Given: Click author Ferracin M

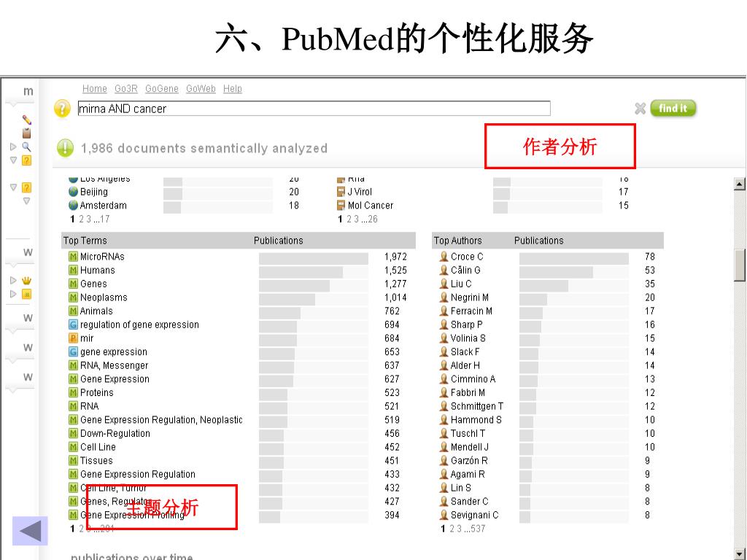Looking at the screenshot, I should coord(472,311).
